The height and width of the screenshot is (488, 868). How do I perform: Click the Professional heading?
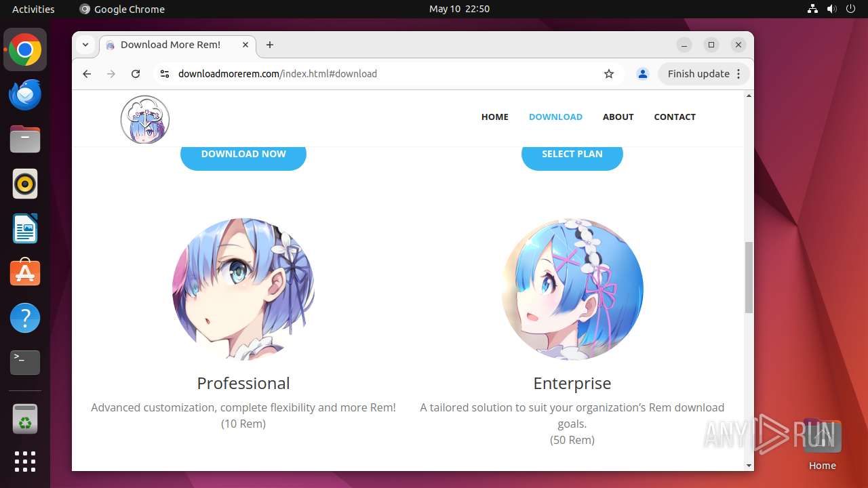(x=243, y=383)
